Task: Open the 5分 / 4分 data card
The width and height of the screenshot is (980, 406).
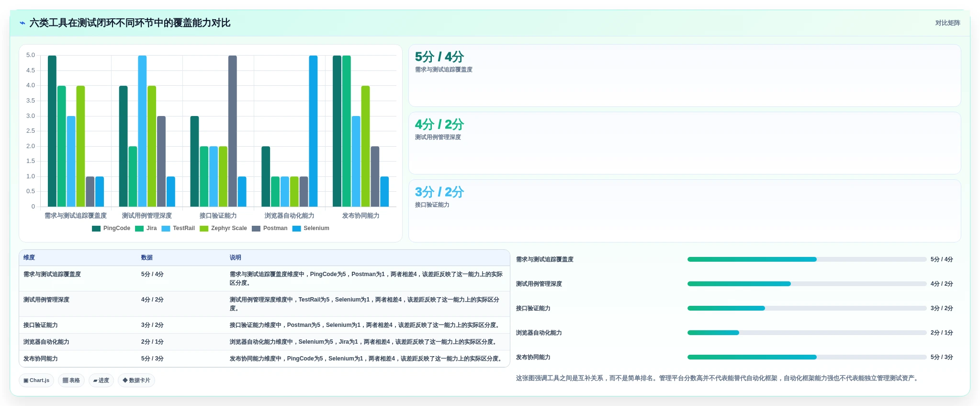Action: [x=685, y=76]
